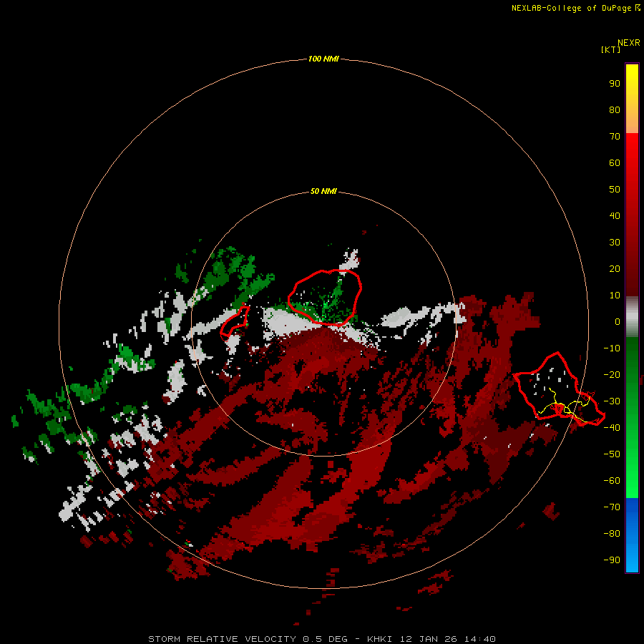Image resolution: width=644 pixels, height=644 pixels.
Task: Click the -50 value on the velocity scale
Action: click(612, 454)
